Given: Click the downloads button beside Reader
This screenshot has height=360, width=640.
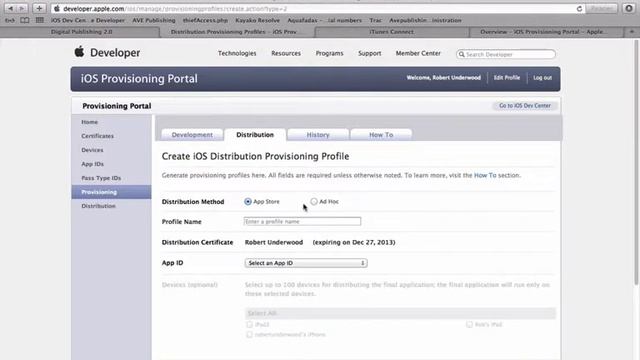Looking at the screenshot, I should click(x=629, y=8).
